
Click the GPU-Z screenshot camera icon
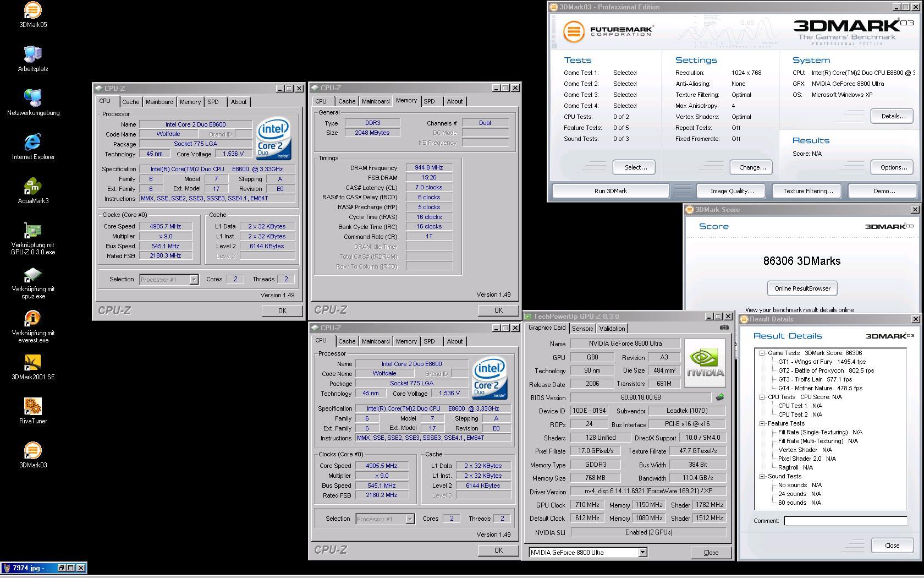pyautogui.click(x=724, y=328)
